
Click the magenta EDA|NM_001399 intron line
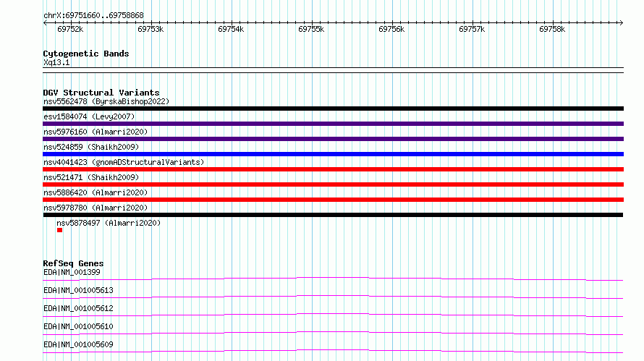[x=333, y=278]
